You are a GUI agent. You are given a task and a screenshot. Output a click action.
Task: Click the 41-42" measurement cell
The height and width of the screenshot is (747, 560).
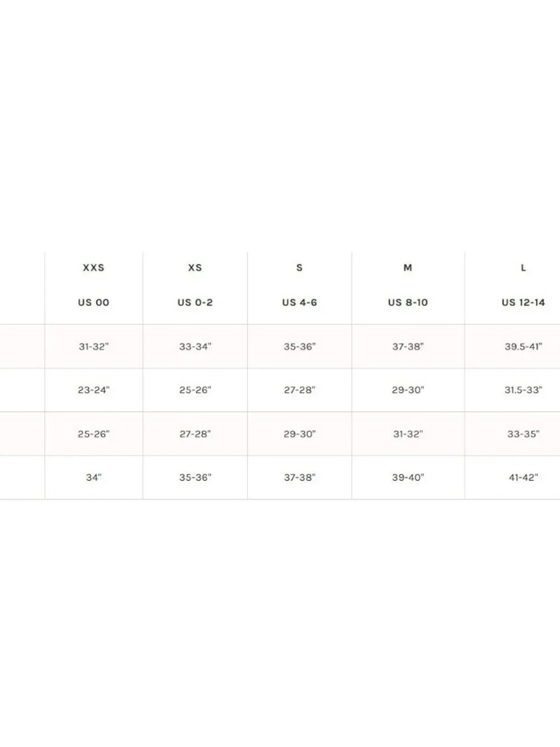[524, 477]
